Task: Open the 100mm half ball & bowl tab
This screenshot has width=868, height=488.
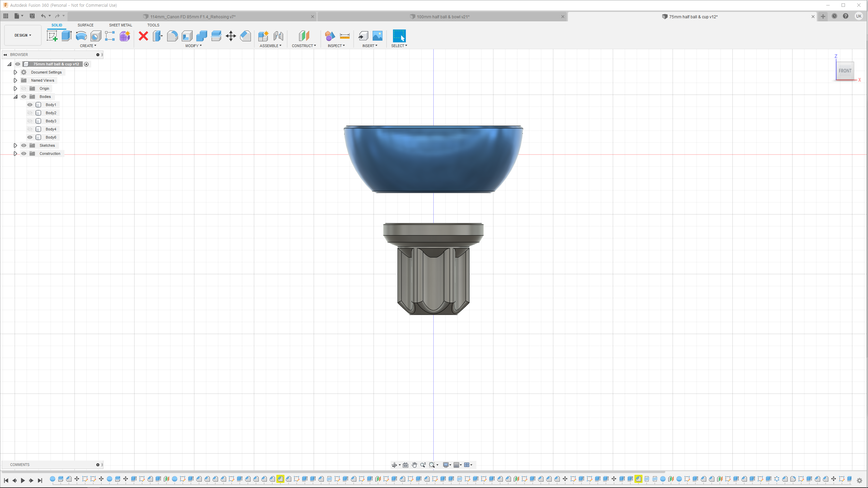Action: click(442, 17)
